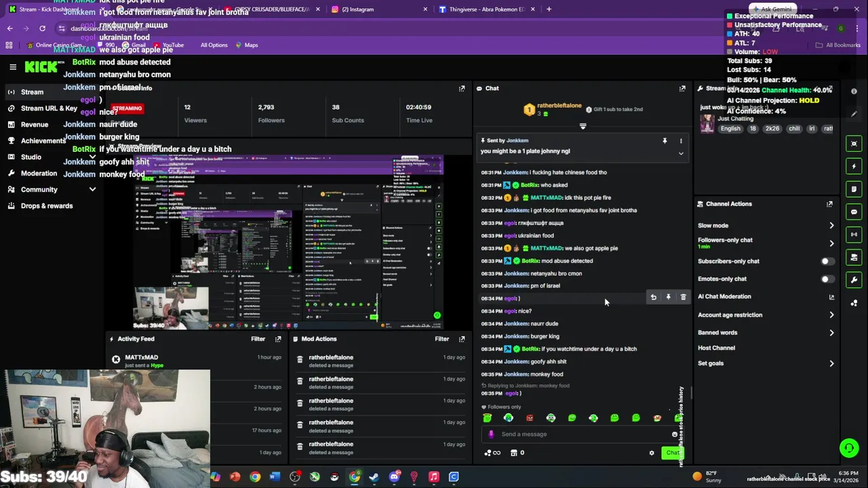Click the Ask Gemini button
Image resolution: width=868 pixels, height=488 pixels.
[774, 9]
